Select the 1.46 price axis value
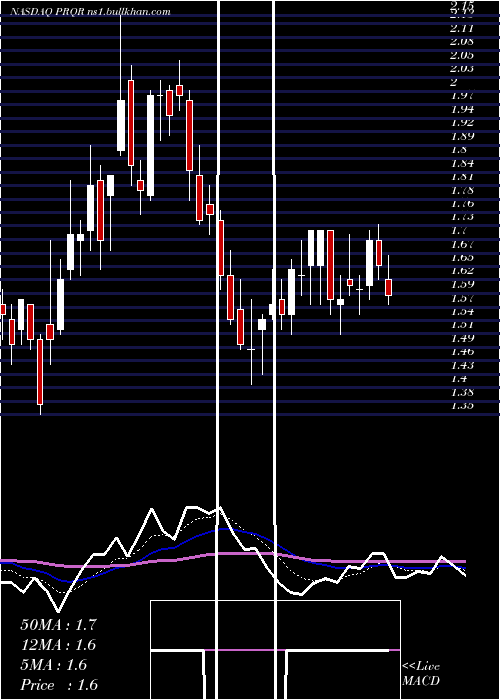Image resolution: width=500 pixels, height=700 pixels. click(462, 352)
